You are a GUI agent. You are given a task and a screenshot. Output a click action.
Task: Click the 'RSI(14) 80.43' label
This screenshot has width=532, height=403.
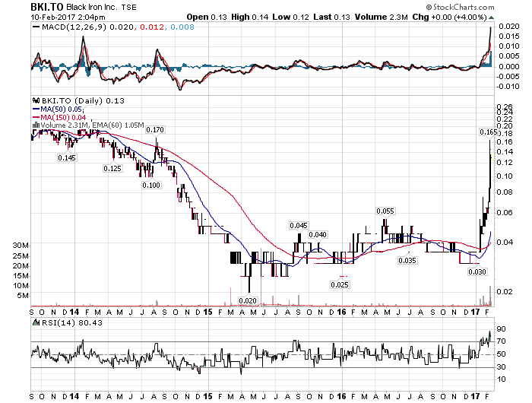[71, 322]
